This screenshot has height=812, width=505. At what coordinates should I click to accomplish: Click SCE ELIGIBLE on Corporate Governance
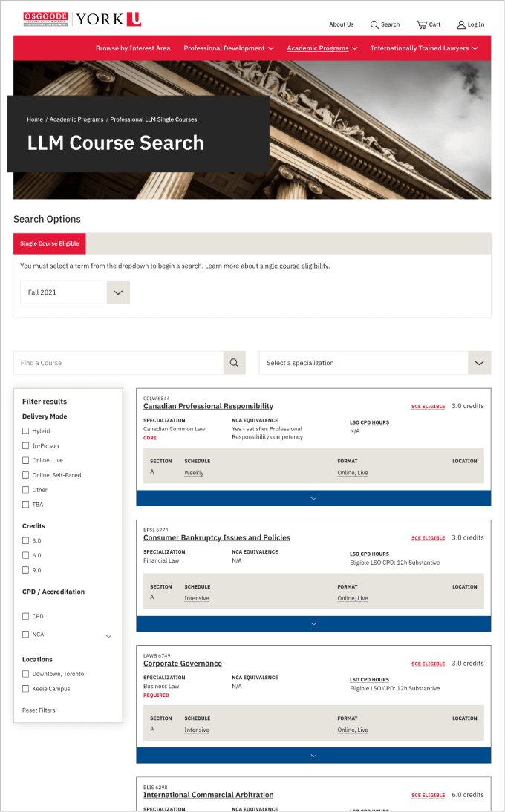point(429,664)
